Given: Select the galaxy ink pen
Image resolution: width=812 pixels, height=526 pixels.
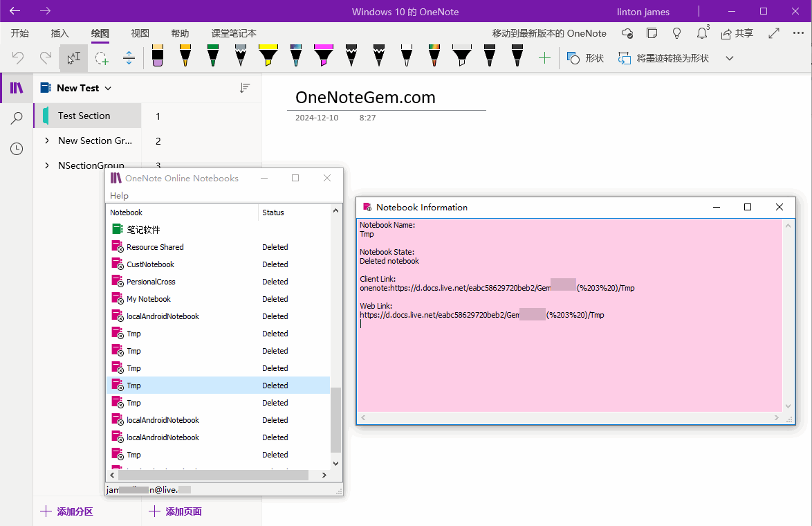Looking at the screenshot, I should (x=296, y=55).
